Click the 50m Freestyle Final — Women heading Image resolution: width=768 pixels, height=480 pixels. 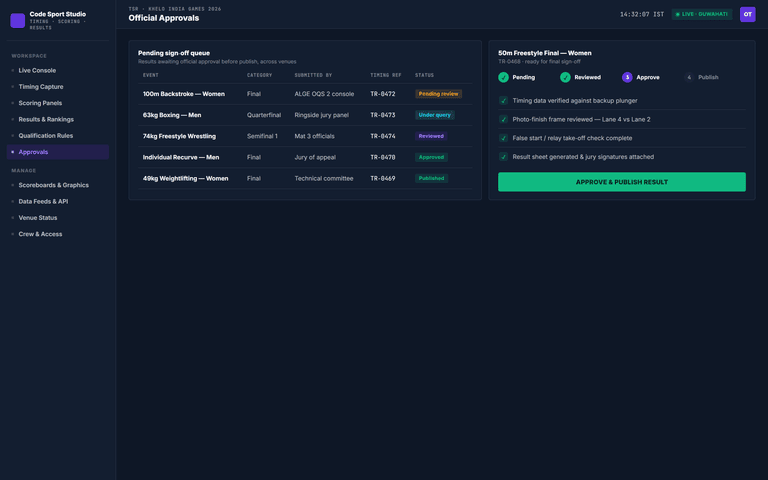545,53
